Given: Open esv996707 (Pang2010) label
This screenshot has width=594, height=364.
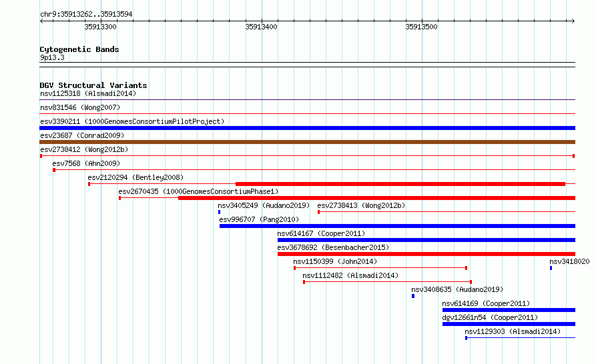Looking at the screenshot, I should (259, 219).
